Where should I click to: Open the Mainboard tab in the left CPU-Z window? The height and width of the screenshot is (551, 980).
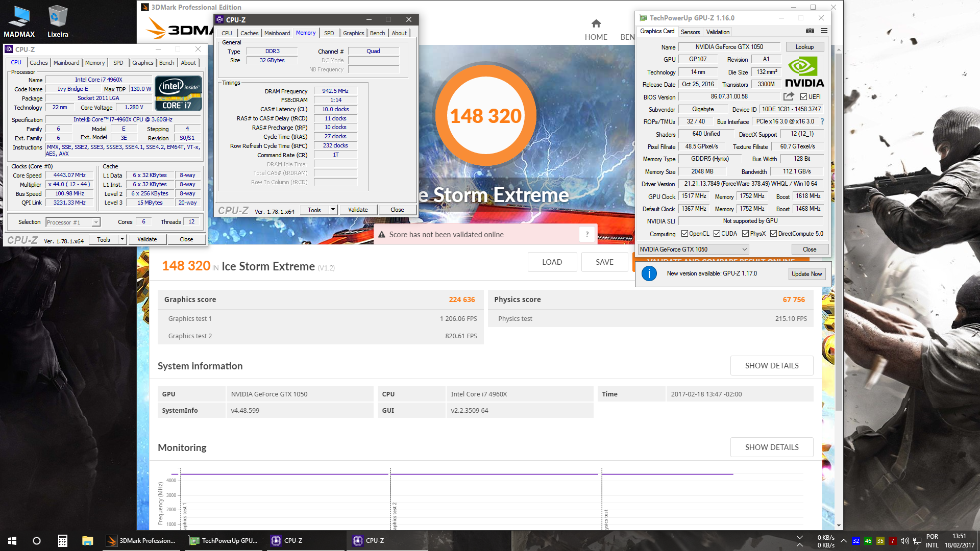click(66, 63)
